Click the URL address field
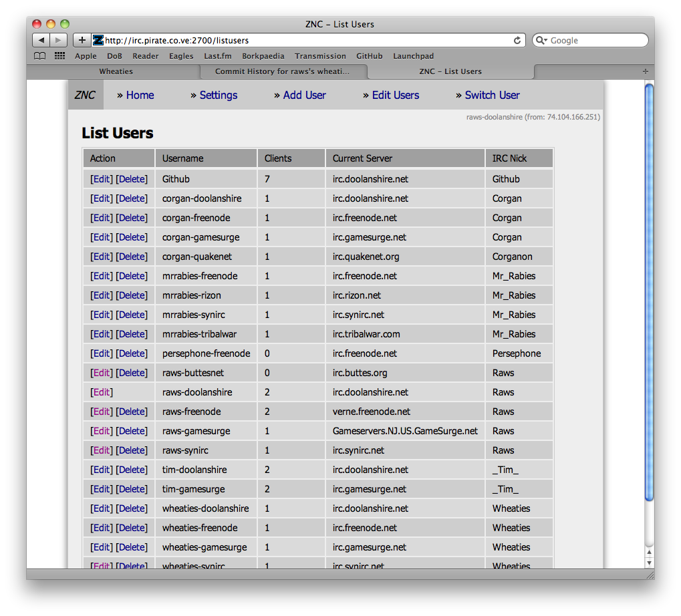This screenshot has width=681, height=616. coord(307,40)
